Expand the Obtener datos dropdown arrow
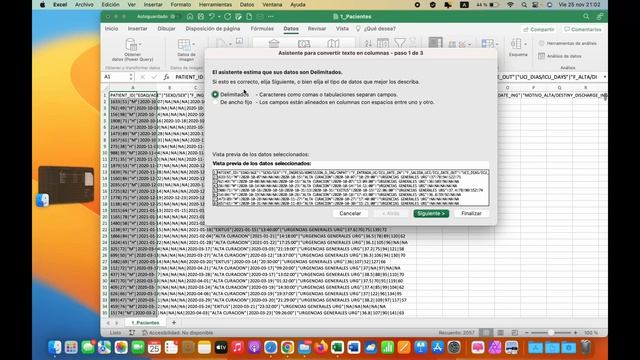 [x=140, y=44]
